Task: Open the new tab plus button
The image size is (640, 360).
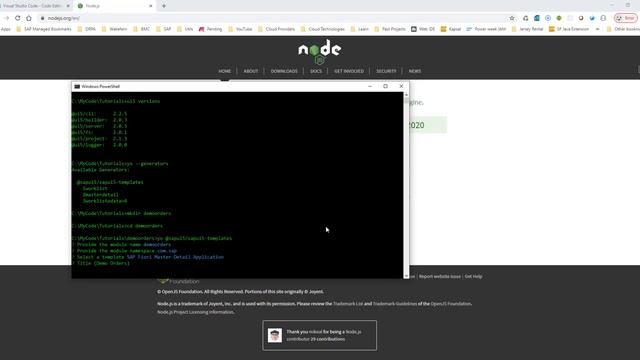Action: (x=164, y=6)
